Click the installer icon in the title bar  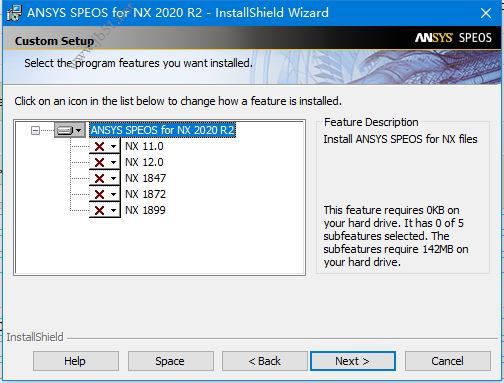tap(14, 13)
